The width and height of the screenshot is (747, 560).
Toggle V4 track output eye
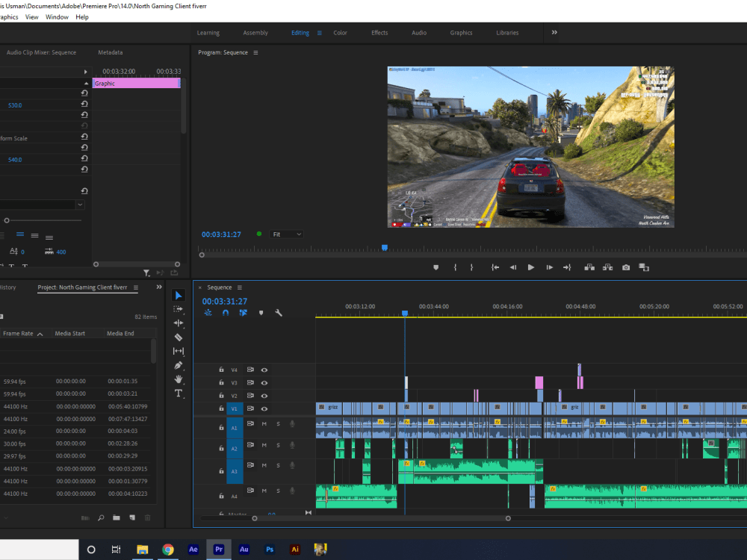click(x=264, y=370)
